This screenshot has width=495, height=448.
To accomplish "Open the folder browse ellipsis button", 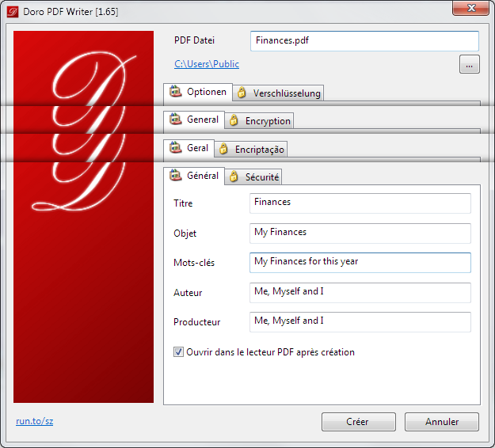I will pyautogui.click(x=470, y=64).
